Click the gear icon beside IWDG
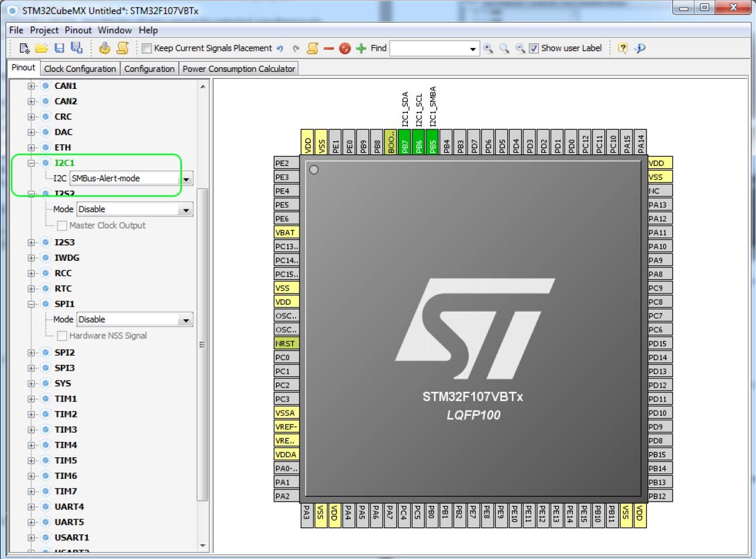Image resolution: width=756 pixels, height=559 pixels. pos(45,258)
